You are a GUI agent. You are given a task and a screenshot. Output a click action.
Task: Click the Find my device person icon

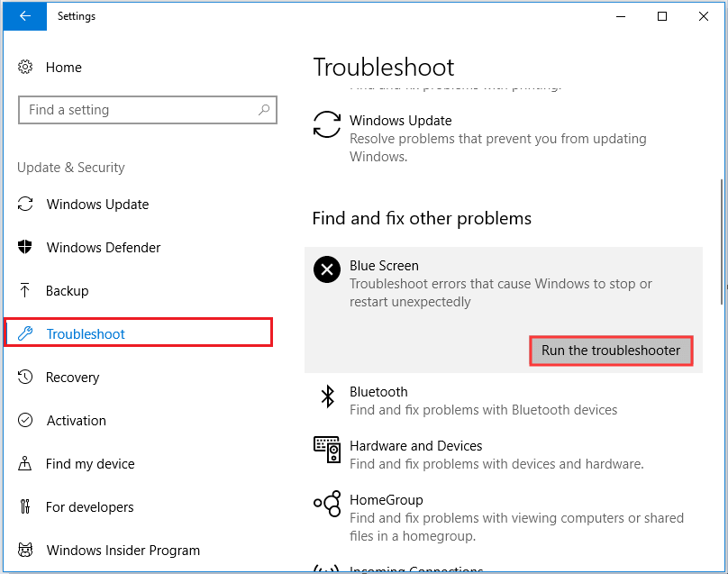pyautogui.click(x=25, y=464)
